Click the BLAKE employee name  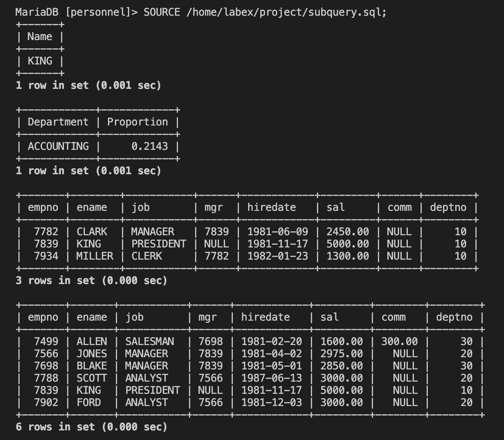pyautogui.click(x=92, y=366)
